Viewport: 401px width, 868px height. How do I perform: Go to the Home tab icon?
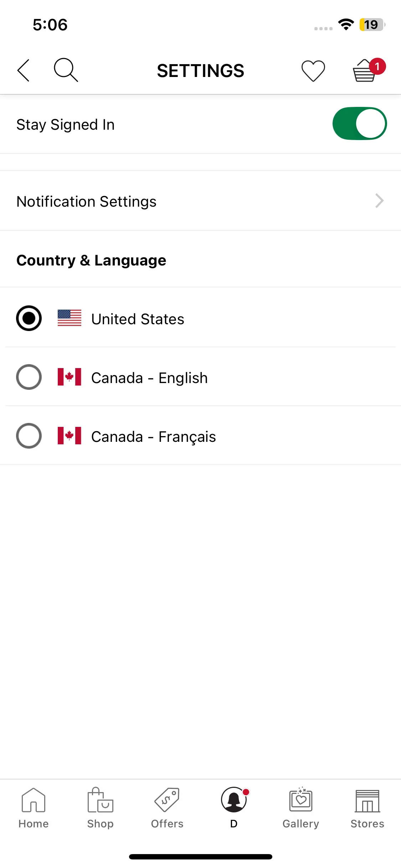click(x=34, y=800)
